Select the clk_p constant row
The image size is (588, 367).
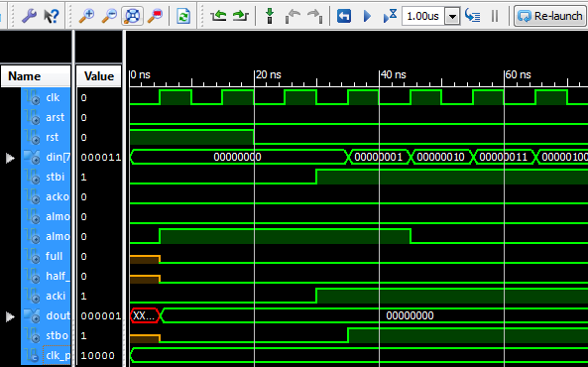click(46, 355)
